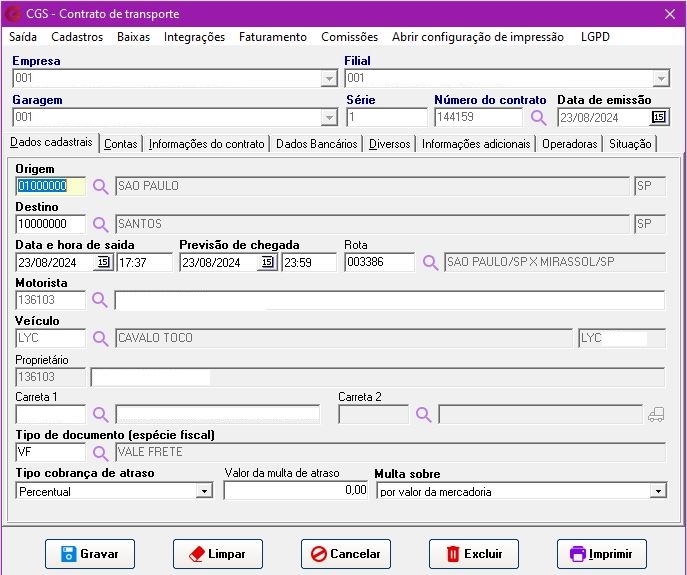Click the Motorista code field
This screenshot has width=687, height=575.
pos(50,300)
